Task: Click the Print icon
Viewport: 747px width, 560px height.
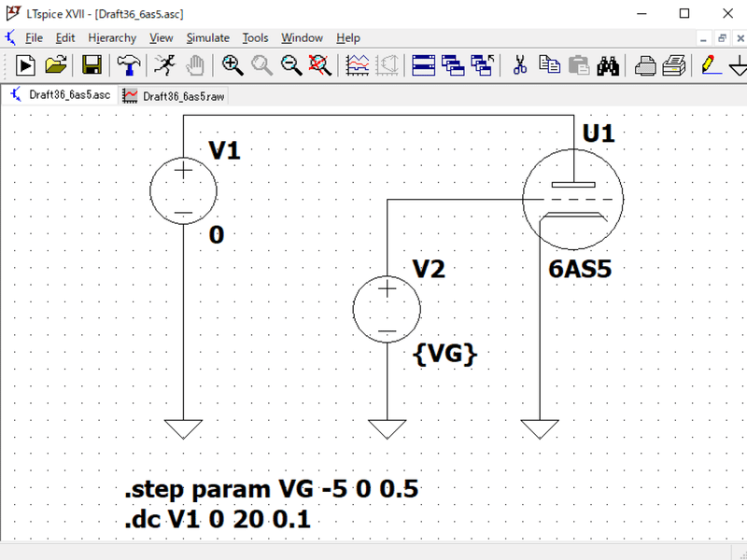Action: [x=674, y=65]
